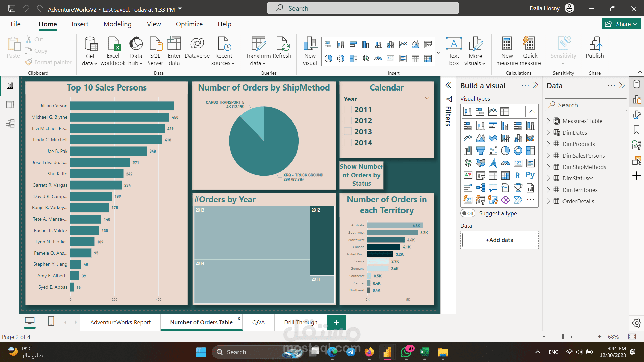Switch to Table view in the left sidebar
The width and height of the screenshot is (644, 362).
tap(10, 105)
